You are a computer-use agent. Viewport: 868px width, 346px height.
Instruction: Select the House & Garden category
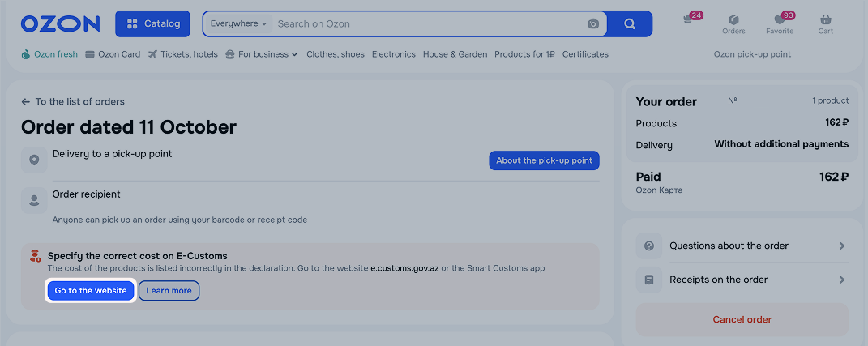pyautogui.click(x=455, y=54)
